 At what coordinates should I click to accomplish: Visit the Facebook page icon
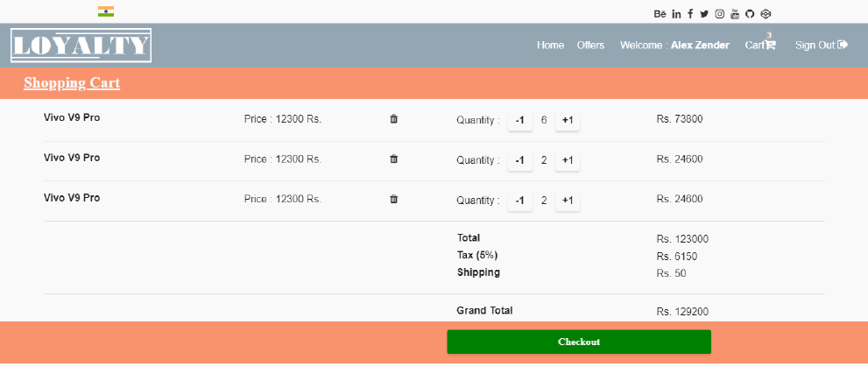690,13
